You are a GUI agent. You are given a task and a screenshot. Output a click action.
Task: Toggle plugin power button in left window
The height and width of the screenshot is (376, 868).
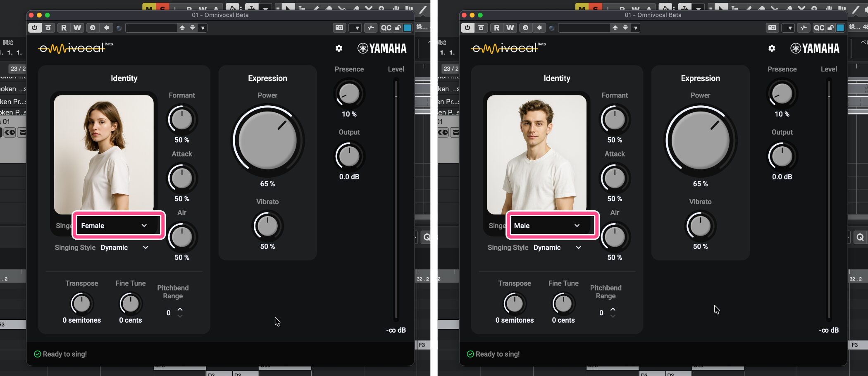pos(35,28)
